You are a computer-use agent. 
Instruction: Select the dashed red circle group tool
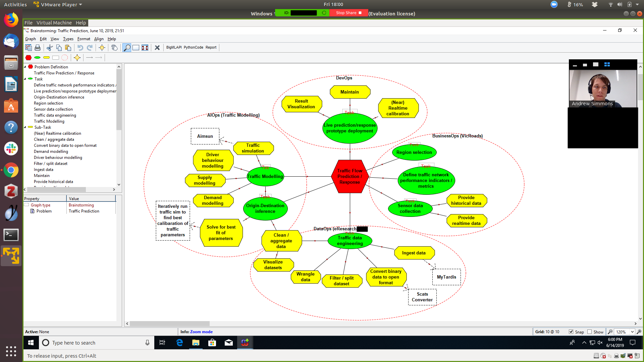click(x=65, y=58)
